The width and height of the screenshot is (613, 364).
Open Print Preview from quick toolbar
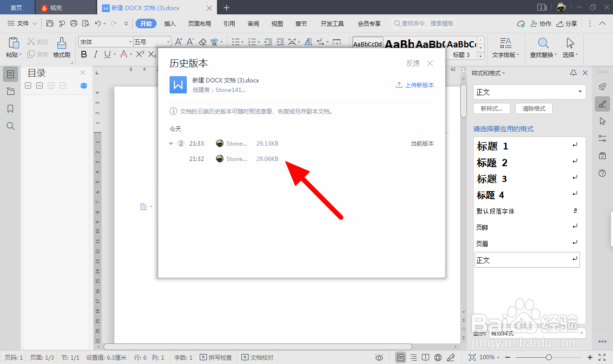coord(86,23)
